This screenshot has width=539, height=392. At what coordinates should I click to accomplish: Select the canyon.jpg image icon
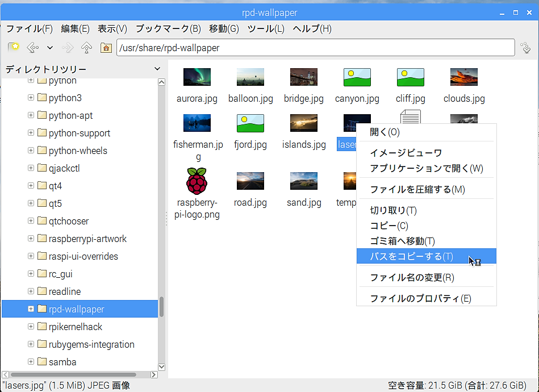click(357, 77)
